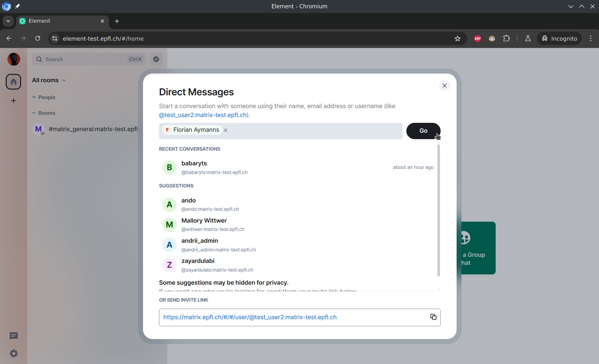Open user avatar menu
The width and height of the screenshot is (599, 364).
point(13,59)
